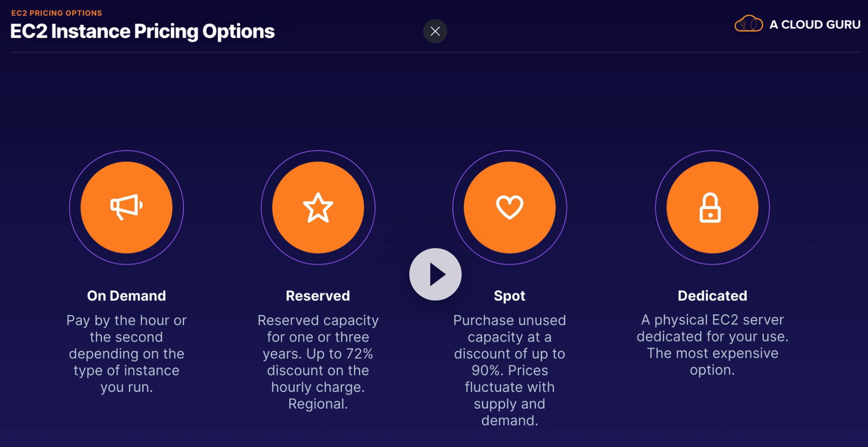
Task: Click the Reserved capacity description text
Action: (318, 361)
